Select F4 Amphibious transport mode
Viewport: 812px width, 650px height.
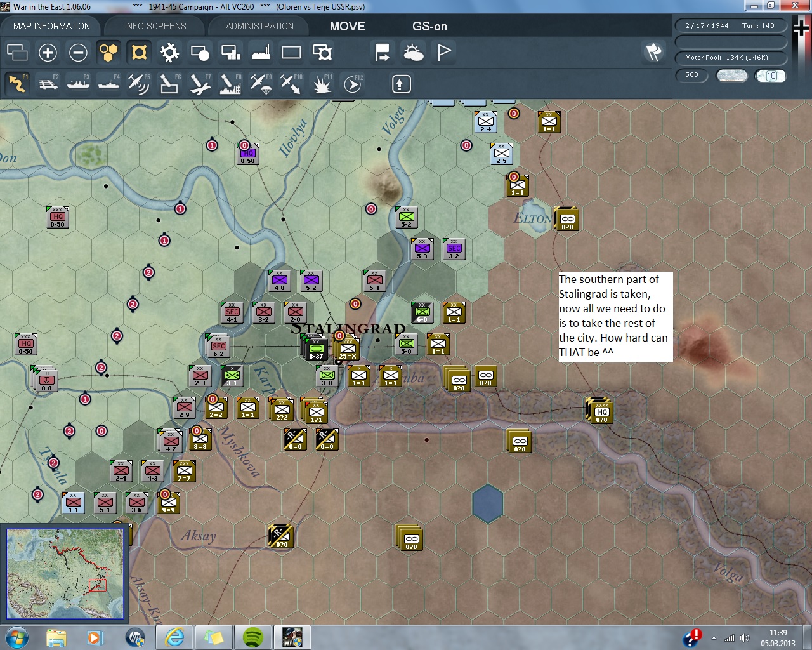(108, 84)
